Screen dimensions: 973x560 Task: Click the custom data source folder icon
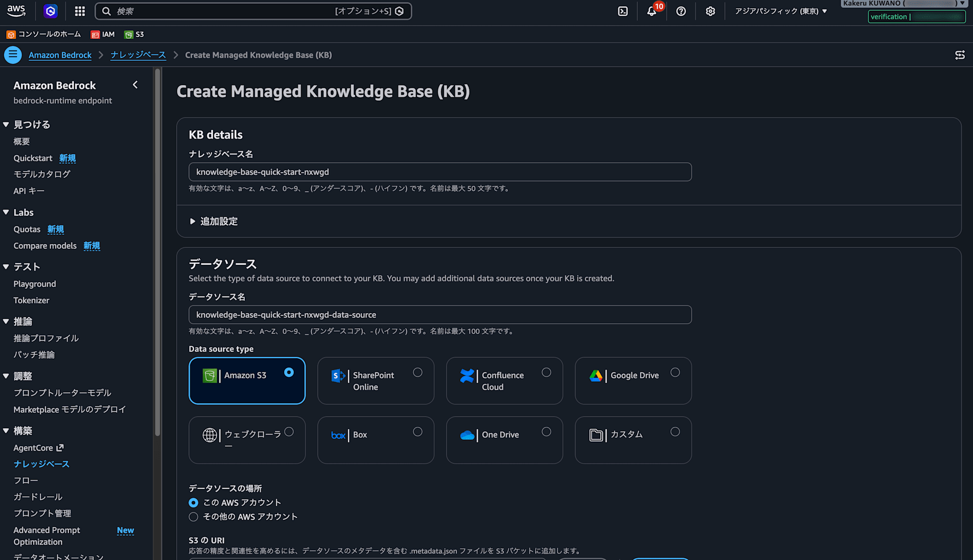click(596, 435)
